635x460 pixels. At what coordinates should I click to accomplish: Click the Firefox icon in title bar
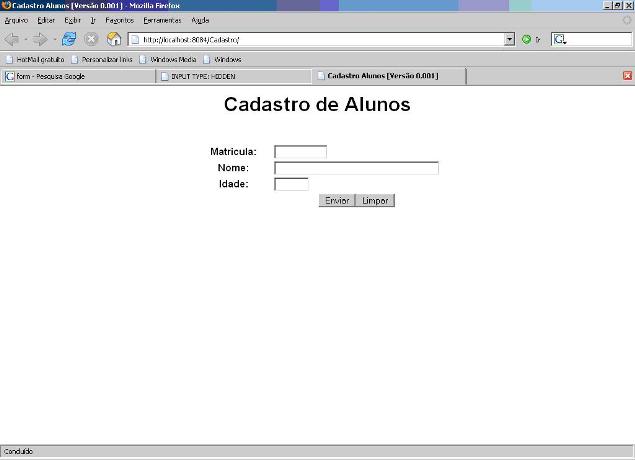(6, 5)
